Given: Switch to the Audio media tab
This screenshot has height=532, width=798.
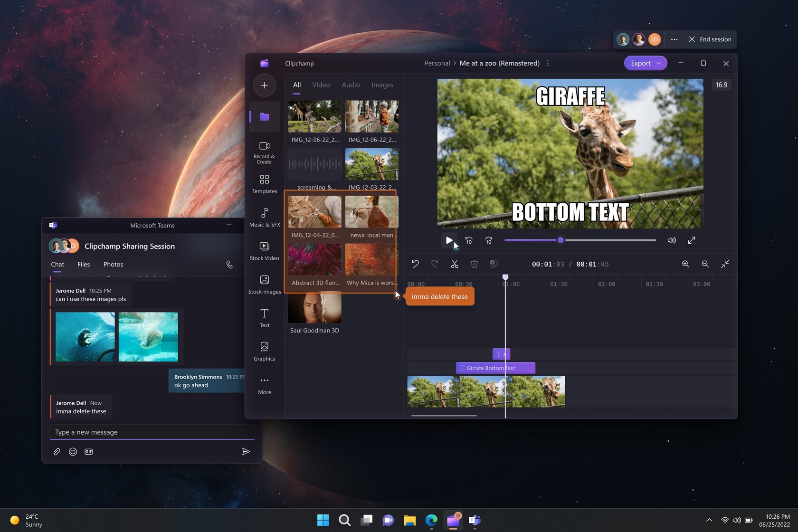Looking at the screenshot, I should tap(351, 85).
